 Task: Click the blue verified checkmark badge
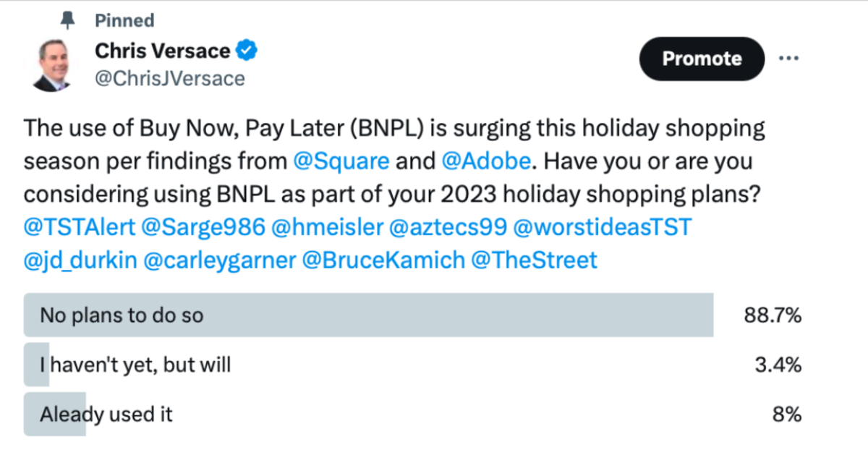click(248, 51)
